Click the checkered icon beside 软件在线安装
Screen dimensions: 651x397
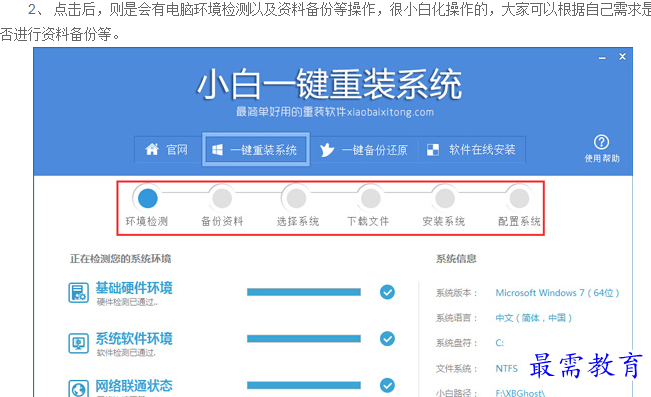click(433, 149)
